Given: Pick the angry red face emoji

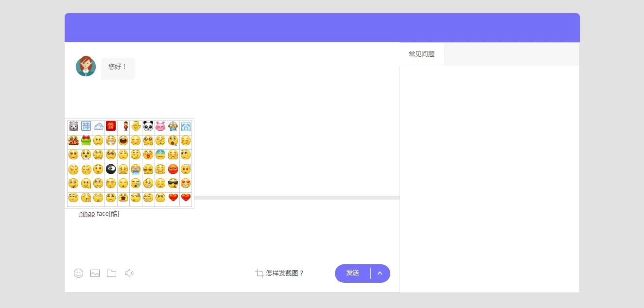Looking at the screenshot, I should (x=173, y=169).
